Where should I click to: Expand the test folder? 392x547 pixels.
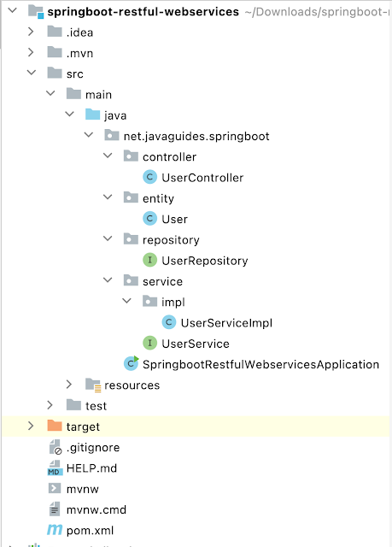point(50,405)
